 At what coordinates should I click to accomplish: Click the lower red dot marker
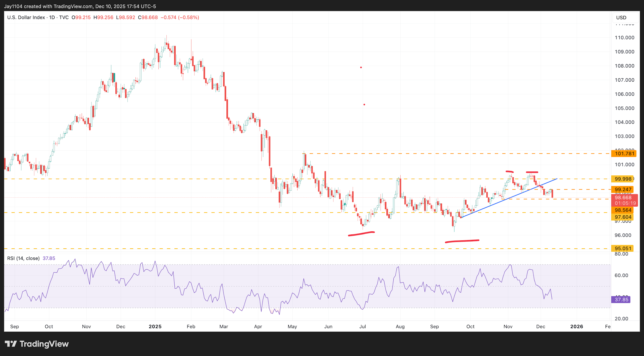(364, 105)
